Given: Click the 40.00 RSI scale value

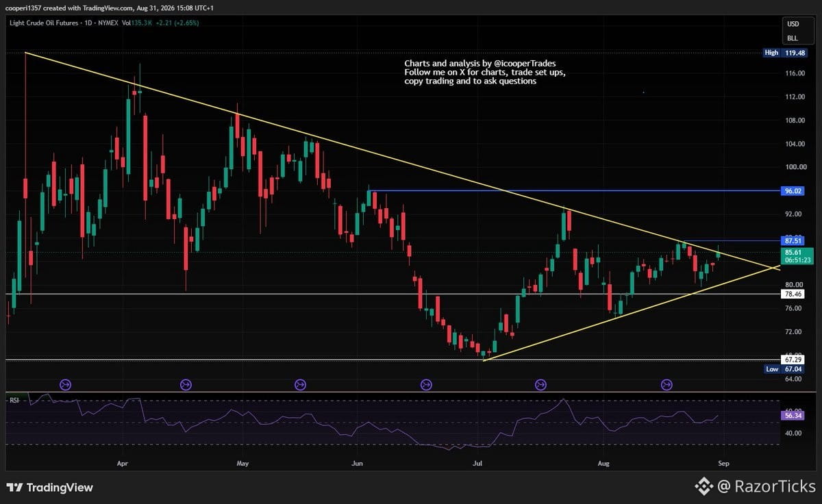Looking at the screenshot, I should pyautogui.click(x=793, y=433).
